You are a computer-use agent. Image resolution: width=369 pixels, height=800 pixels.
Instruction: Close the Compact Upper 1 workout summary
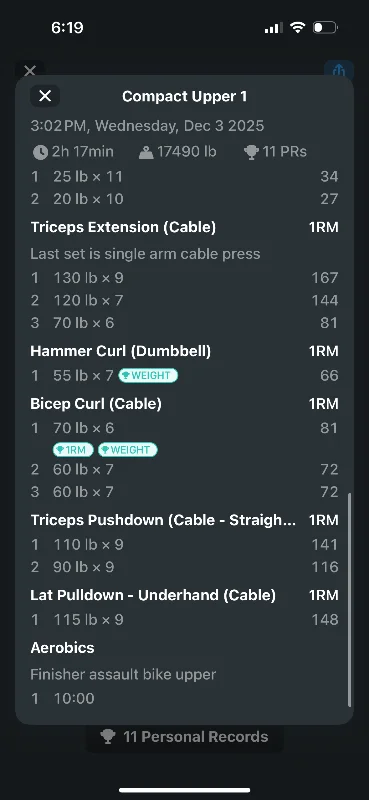point(45,96)
